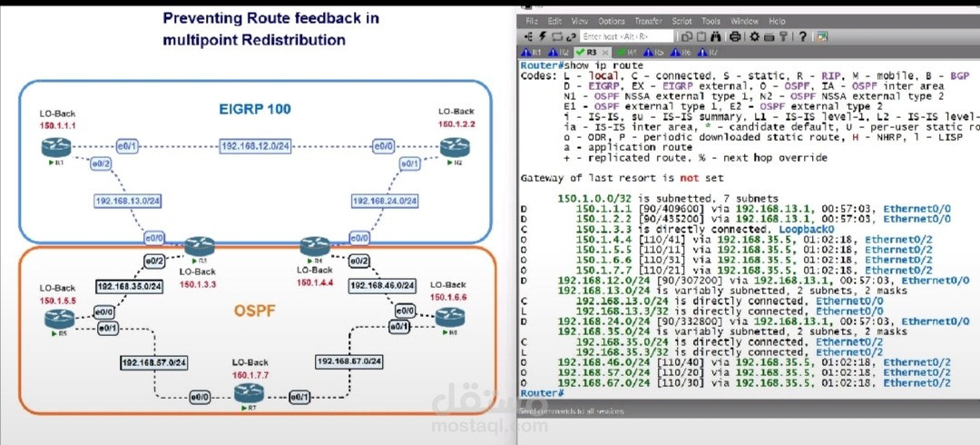Click the Help question mark icon
Image resolution: width=980 pixels, height=445 pixels.
pyautogui.click(x=802, y=37)
